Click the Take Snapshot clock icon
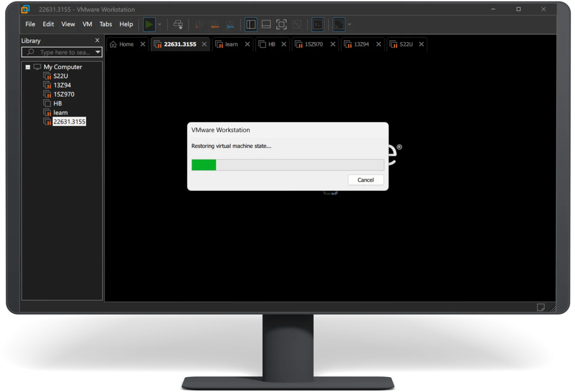The image size is (575, 392). coord(199,25)
